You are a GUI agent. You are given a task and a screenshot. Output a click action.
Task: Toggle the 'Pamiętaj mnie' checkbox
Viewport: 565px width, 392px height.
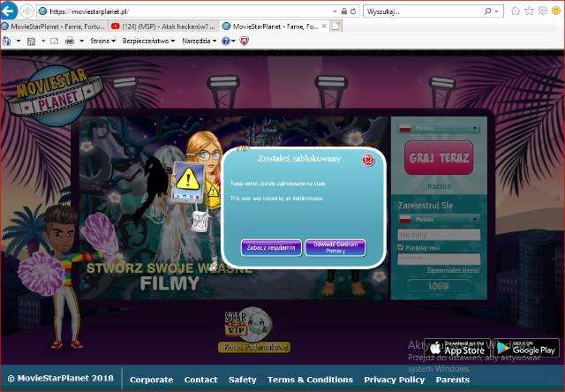click(402, 247)
